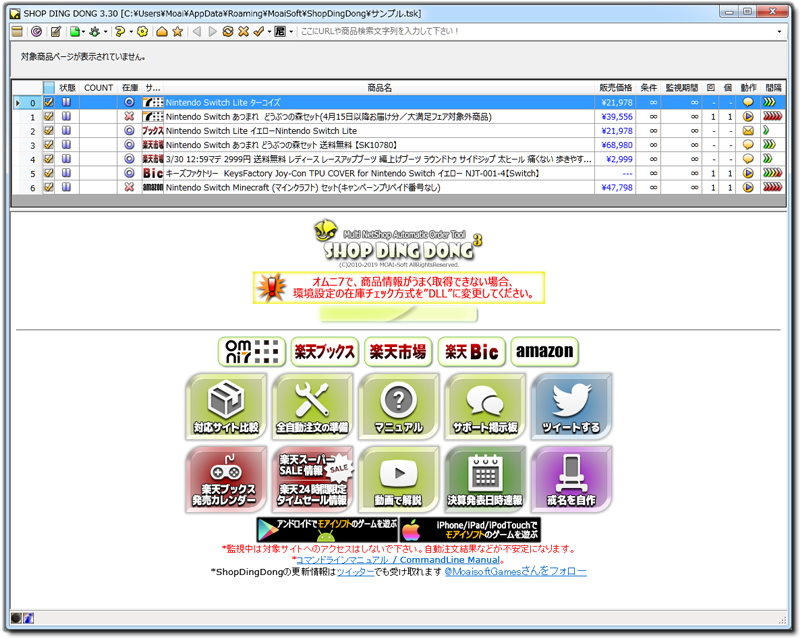This screenshot has width=800, height=639.
Task: Click the yellow question mark help icon
Action: coord(120,32)
